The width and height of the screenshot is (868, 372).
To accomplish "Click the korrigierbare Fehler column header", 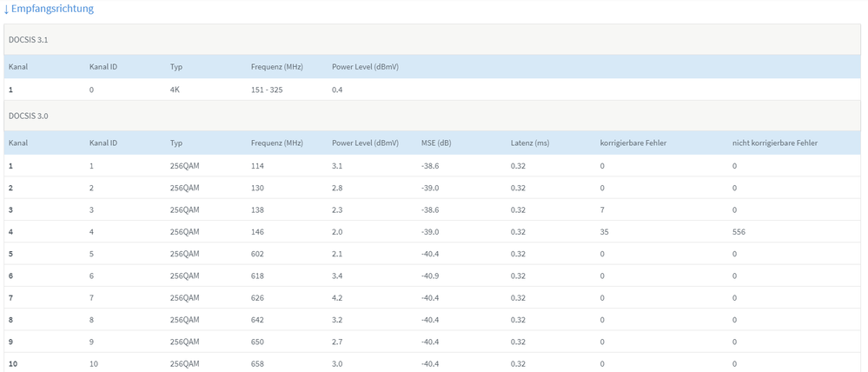I will [x=633, y=143].
